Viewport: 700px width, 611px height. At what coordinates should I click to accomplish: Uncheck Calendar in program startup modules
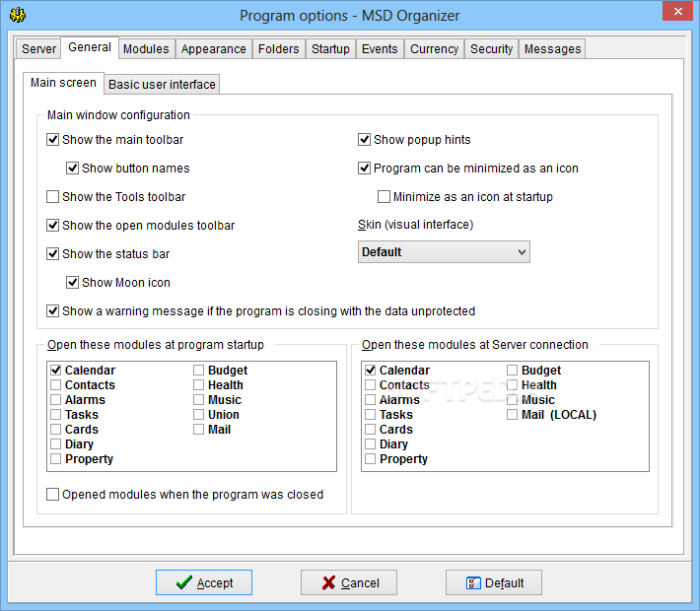tap(56, 370)
